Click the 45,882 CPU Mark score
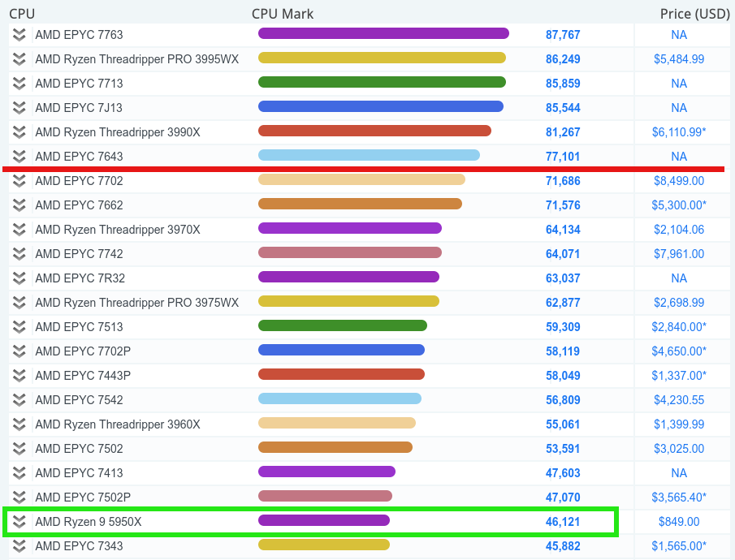Viewport: 735px width, 560px height. pos(563,546)
